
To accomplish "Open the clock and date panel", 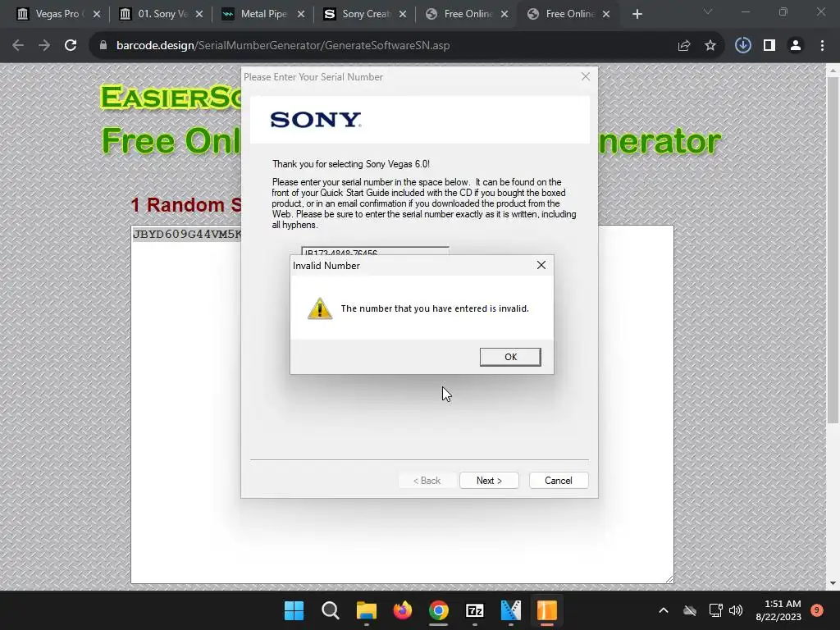I will (x=778, y=610).
